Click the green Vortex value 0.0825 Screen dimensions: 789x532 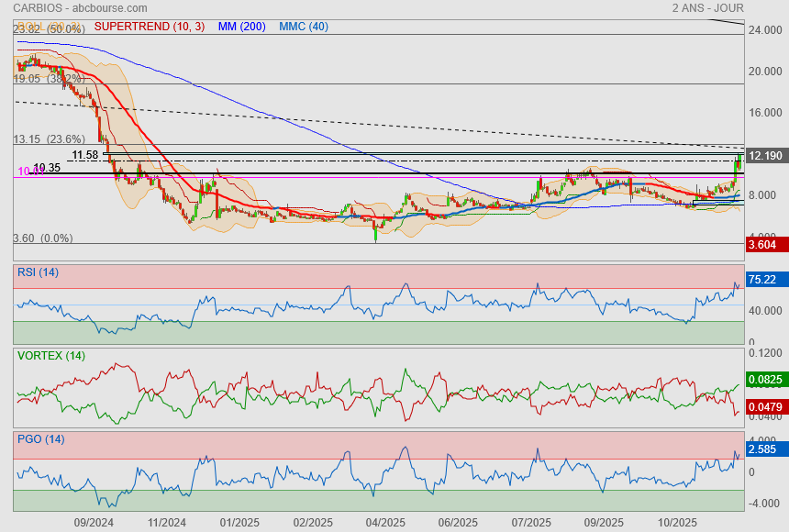(764, 379)
